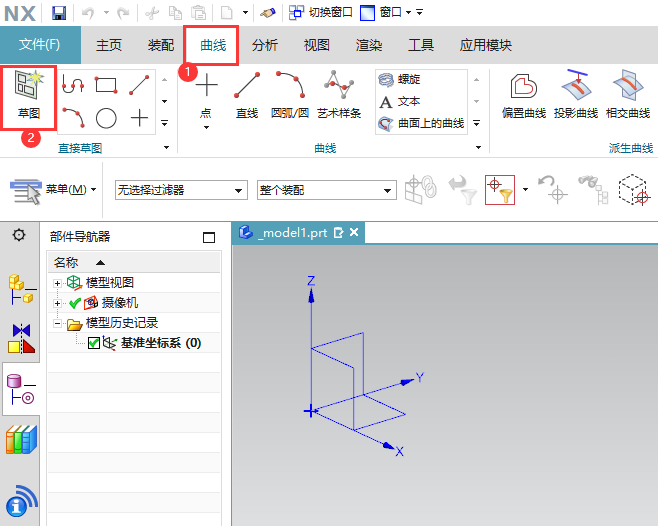Click the Save icon in quick access toolbar
The image size is (658, 526).
[59, 13]
